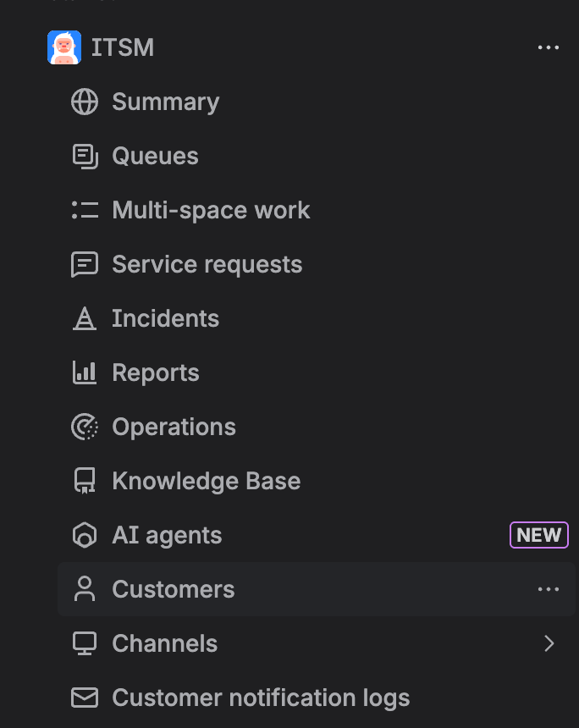Switch to the Incidents section
Viewport: 579px width, 728px height.
[165, 318]
